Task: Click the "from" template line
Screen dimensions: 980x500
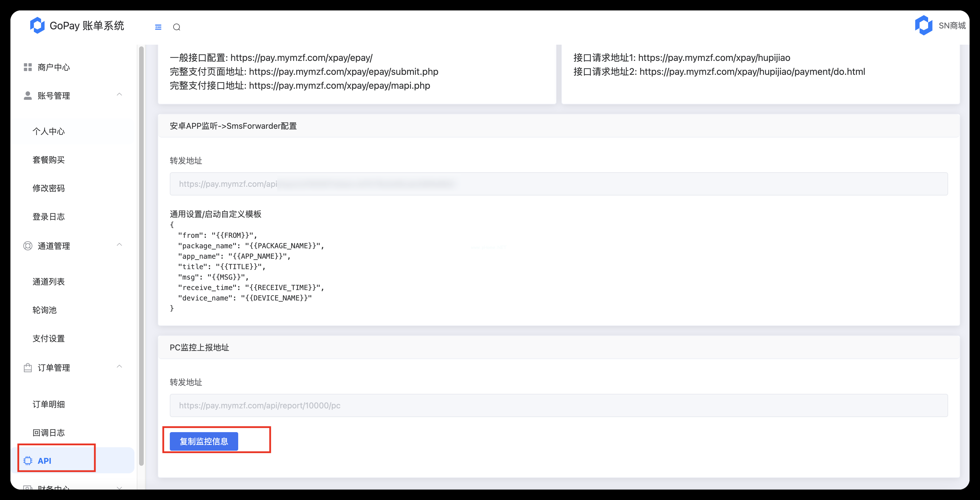Action: point(218,235)
